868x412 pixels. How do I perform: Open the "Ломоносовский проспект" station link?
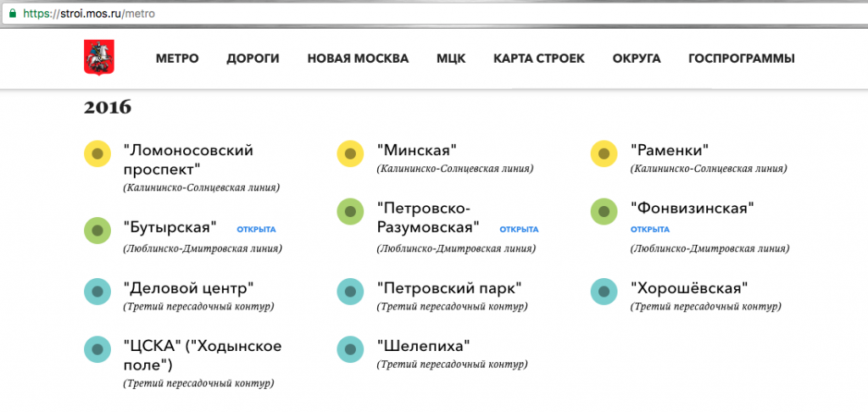[x=188, y=159]
